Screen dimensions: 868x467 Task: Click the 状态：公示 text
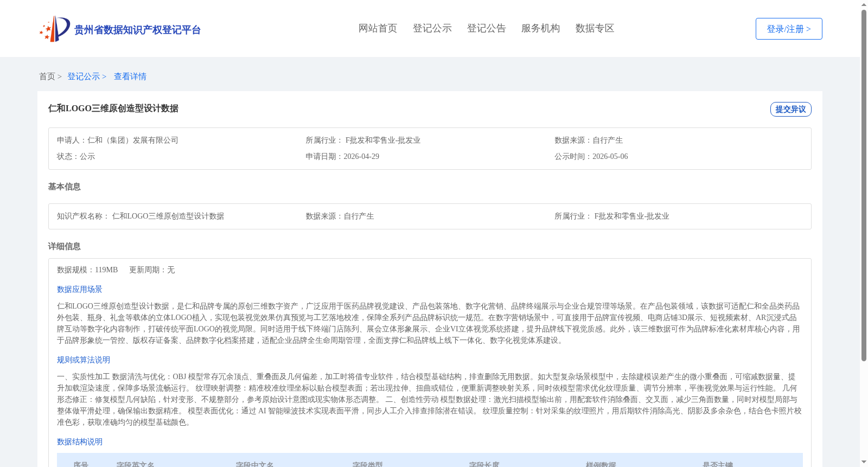[x=76, y=156]
